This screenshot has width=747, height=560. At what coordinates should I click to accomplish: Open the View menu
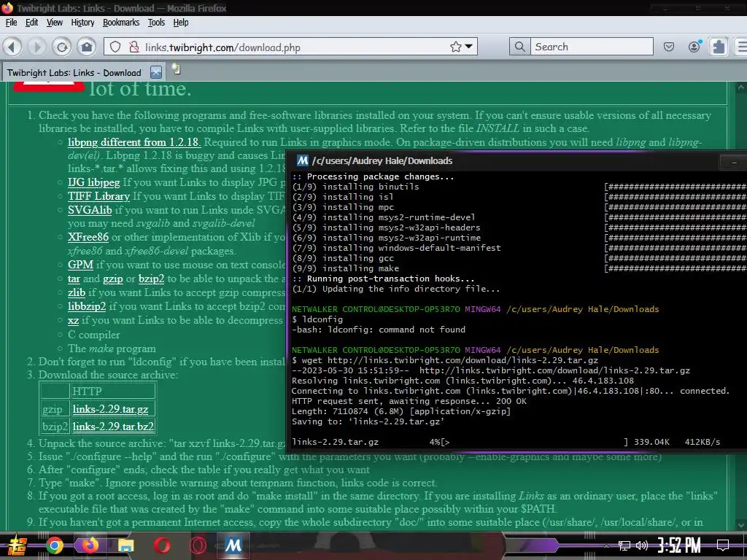click(54, 23)
